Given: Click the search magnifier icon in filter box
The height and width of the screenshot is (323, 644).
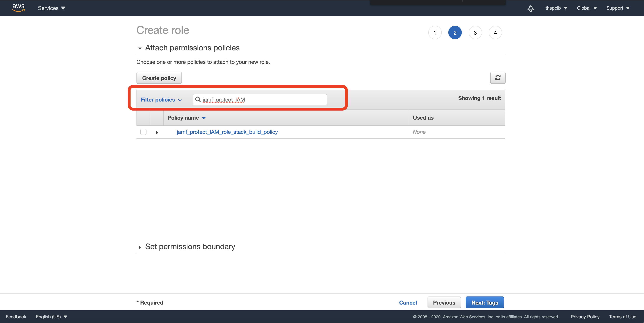Looking at the screenshot, I should [x=198, y=100].
